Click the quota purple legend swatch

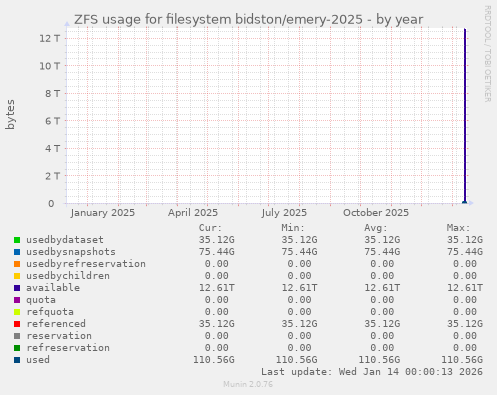(17, 300)
